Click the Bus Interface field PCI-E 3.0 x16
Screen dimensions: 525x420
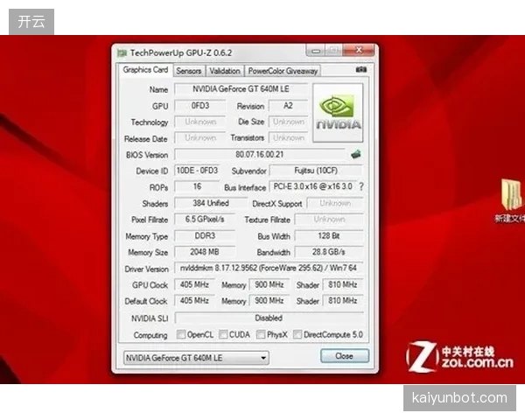pos(312,186)
